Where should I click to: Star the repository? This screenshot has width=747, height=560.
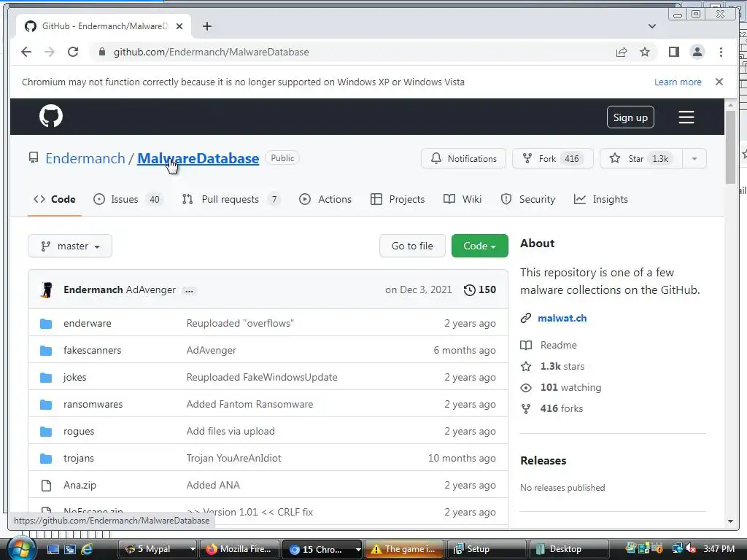641,158
